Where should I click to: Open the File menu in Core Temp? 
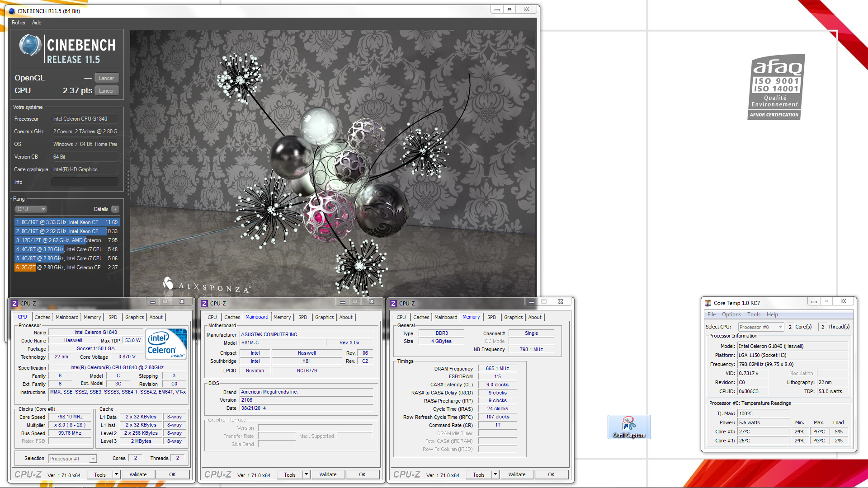click(x=711, y=314)
